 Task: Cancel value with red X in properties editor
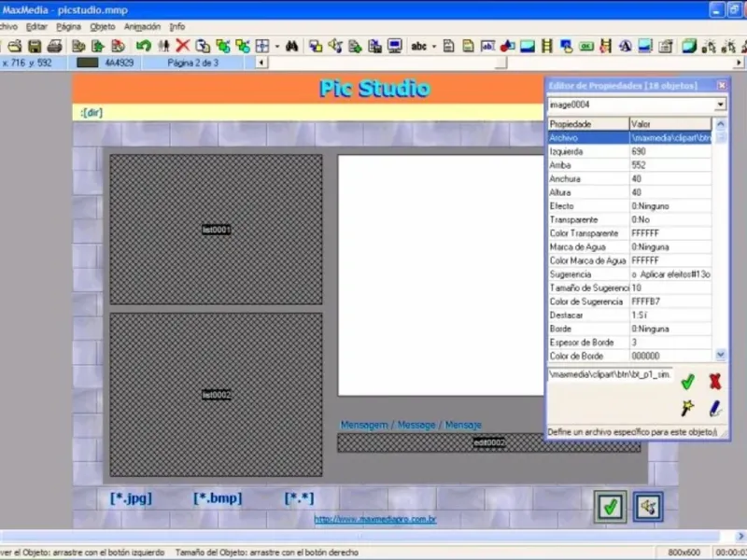(714, 382)
